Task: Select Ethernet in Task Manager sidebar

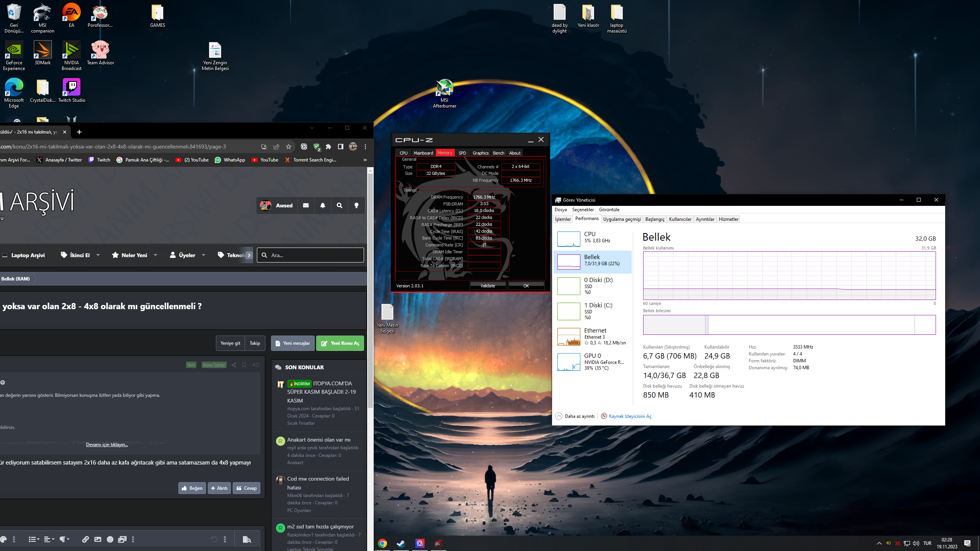Action: (592, 336)
